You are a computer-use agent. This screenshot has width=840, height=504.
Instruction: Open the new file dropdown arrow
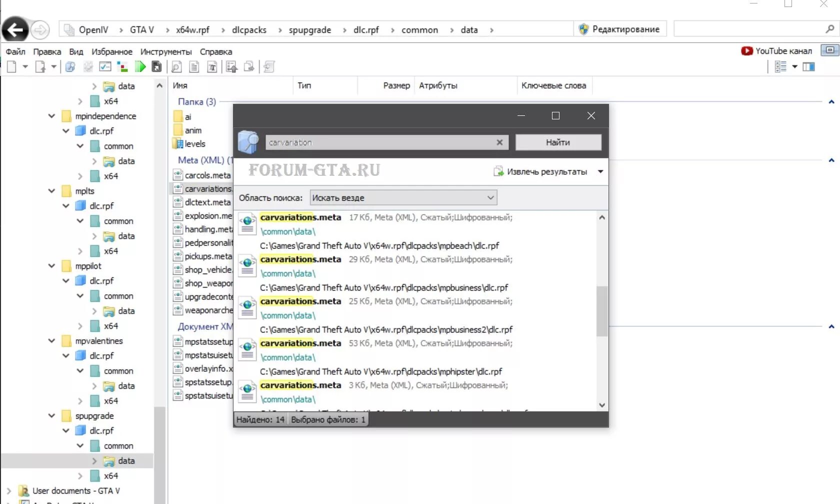point(25,66)
